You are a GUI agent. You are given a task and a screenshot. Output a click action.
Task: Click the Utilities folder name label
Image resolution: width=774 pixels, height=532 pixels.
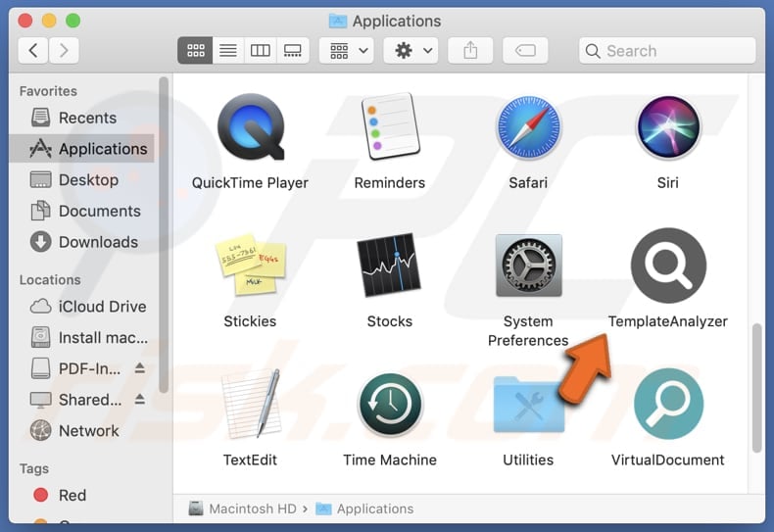tap(528, 459)
